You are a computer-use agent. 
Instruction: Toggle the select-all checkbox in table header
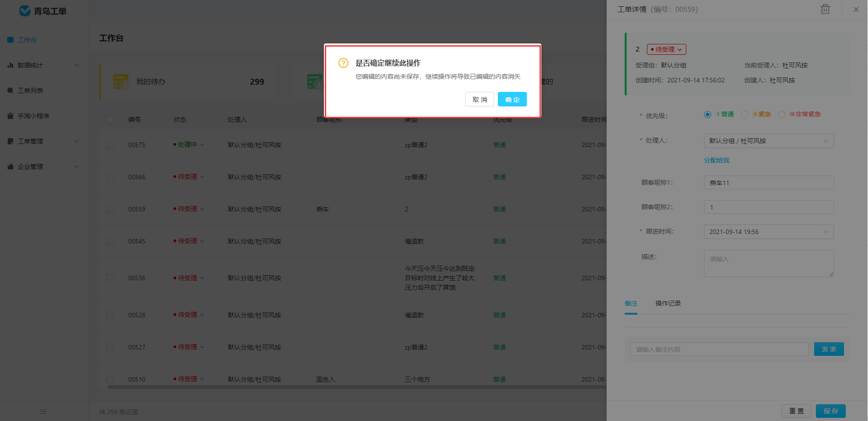pos(110,120)
